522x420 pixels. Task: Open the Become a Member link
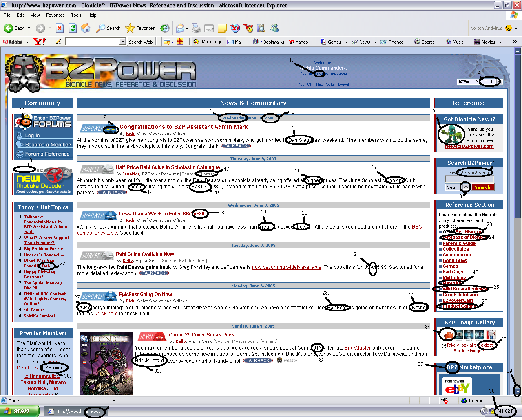click(x=48, y=145)
